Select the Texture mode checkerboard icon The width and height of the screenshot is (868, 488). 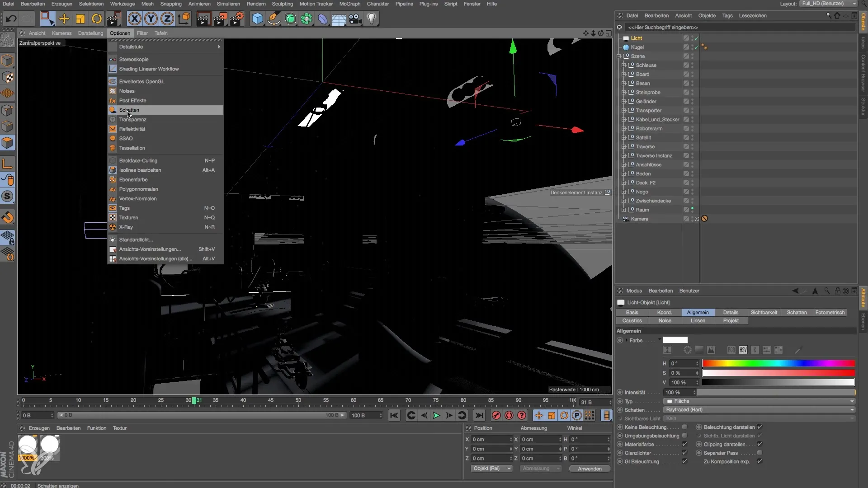(8, 77)
